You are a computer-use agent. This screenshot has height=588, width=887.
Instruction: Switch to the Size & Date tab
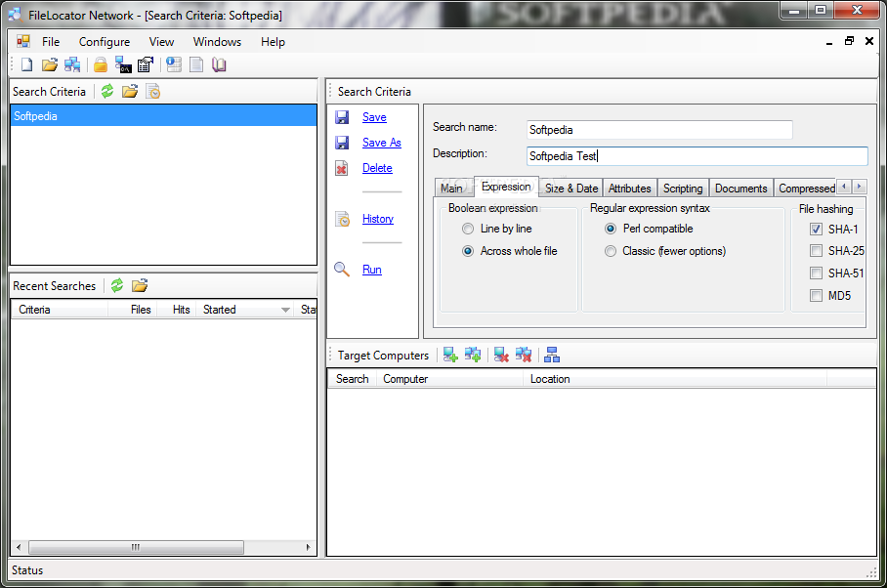point(571,189)
